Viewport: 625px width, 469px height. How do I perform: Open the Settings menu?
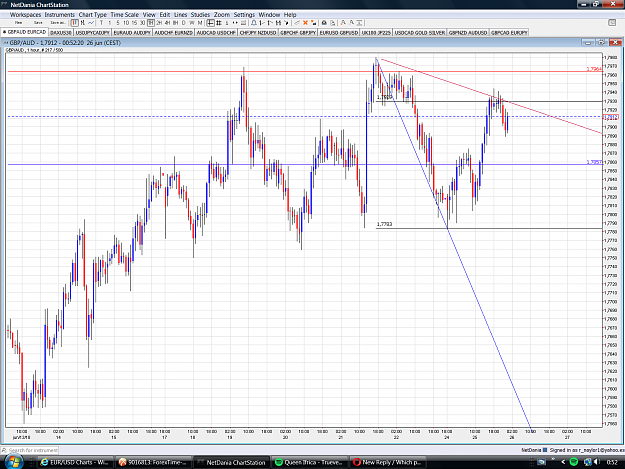[x=244, y=15]
